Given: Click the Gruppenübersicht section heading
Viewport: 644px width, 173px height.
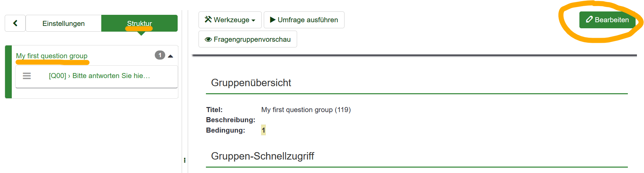Looking at the screenshot, I should pos(251,83).
